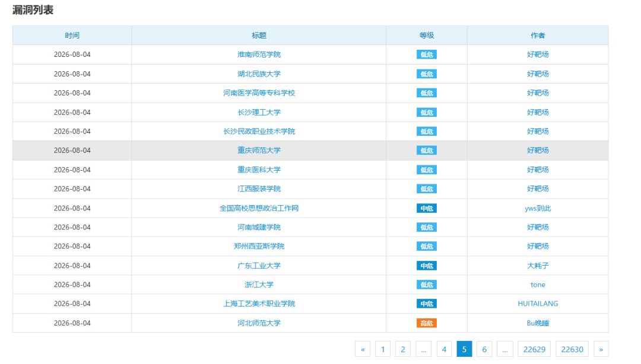Open the 浙江大学 title link
This screenshot has width=641, height=364.
(259, 285)
